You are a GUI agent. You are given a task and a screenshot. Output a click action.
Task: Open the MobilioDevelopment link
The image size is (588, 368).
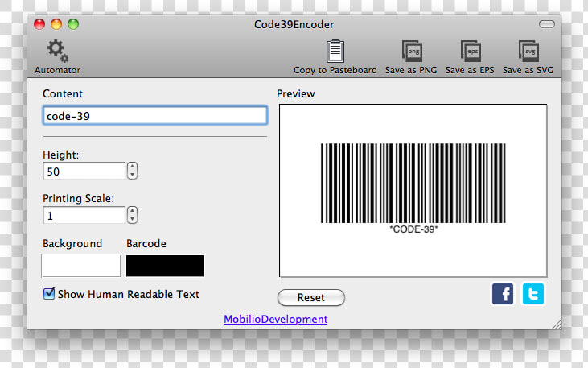[x=276, y=319]
